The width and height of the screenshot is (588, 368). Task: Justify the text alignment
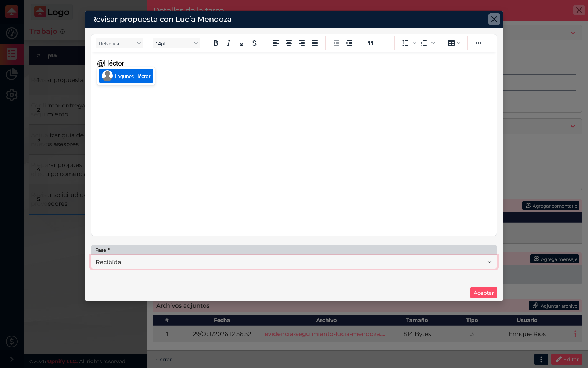click(315, 43)
